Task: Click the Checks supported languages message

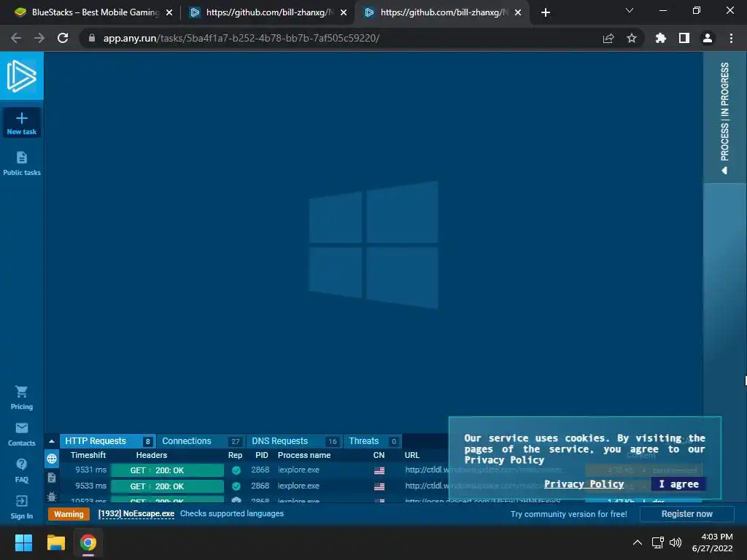Action: coord(231,514)
